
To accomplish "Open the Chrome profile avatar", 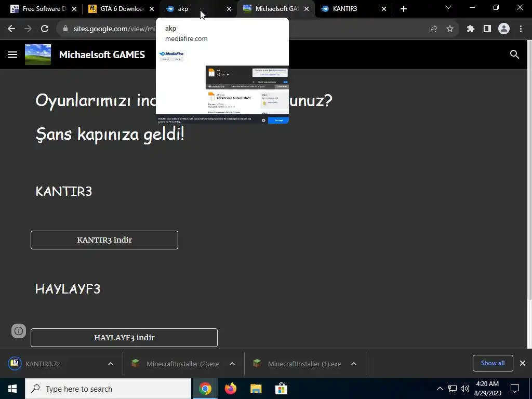I will 504,29.
